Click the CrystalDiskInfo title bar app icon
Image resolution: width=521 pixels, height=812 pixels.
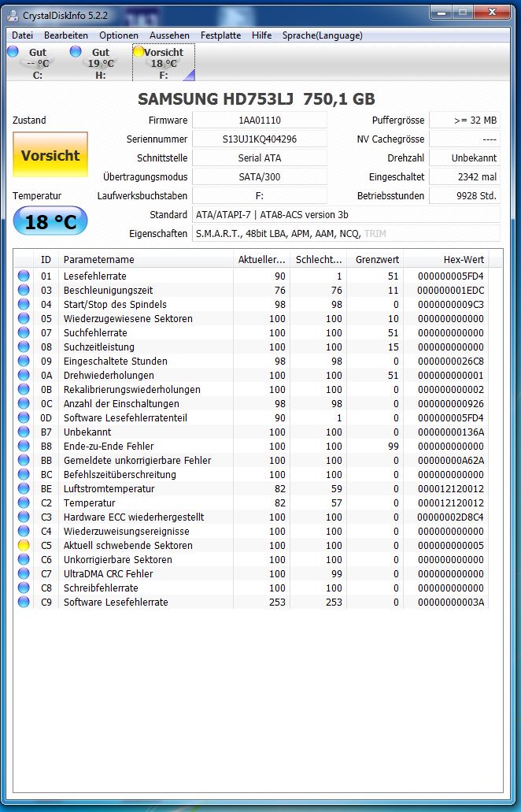13,16
